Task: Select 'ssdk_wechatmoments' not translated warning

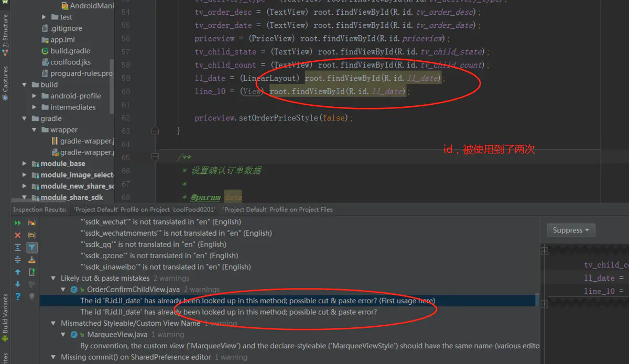Action: (x=176, y=233)
